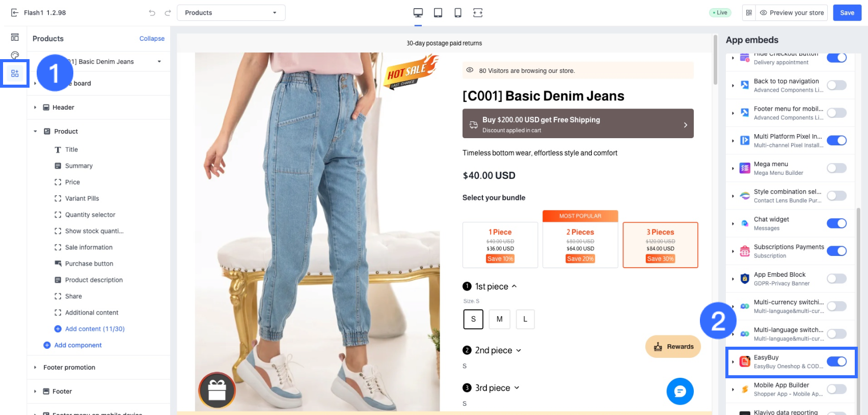This screenshot has height=415, width=868.
Task: Switch to tablet preview mode
Action: pyautogui.click(x=438, y=13)
